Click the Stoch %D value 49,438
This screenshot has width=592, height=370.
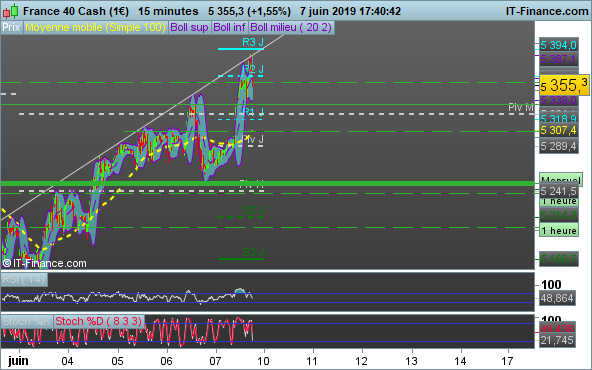[557, 328]
